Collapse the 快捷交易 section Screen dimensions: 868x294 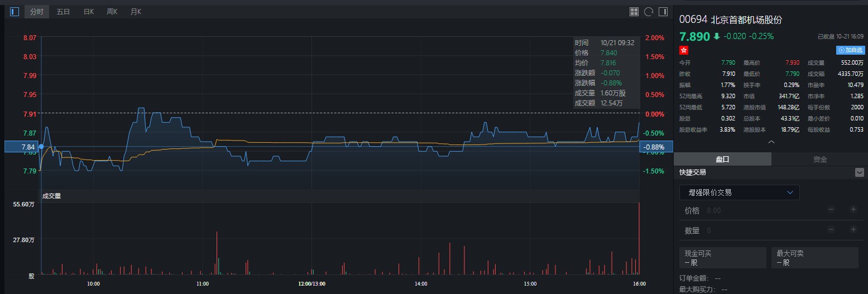pyautogui.click(x=859, y=172)
